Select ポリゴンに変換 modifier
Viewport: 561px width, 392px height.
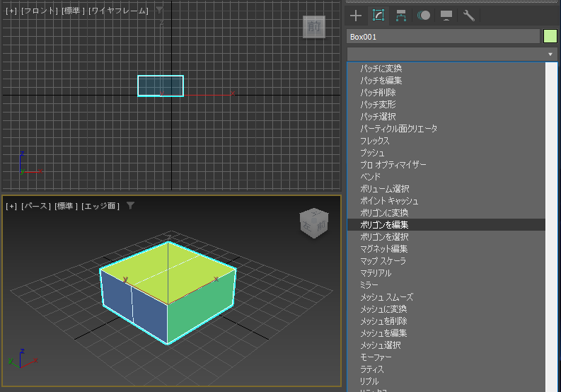click(x=446, y=213)
